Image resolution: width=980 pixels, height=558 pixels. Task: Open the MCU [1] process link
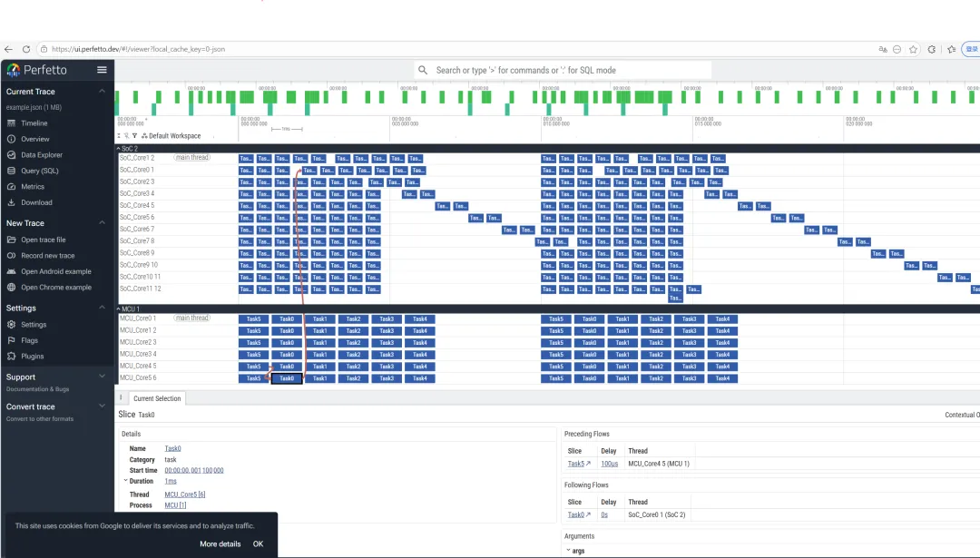pyautogui.click(x=175, y=504)
